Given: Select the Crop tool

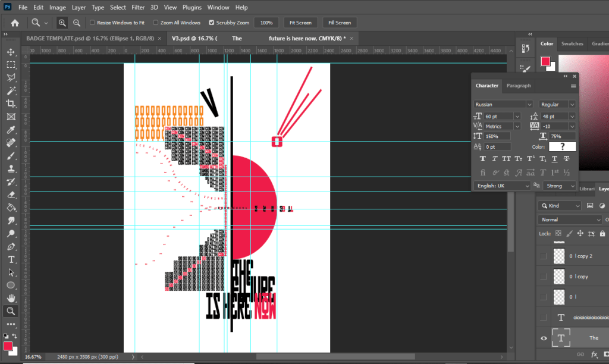Looking at the screenshot, I should (11, 103).
